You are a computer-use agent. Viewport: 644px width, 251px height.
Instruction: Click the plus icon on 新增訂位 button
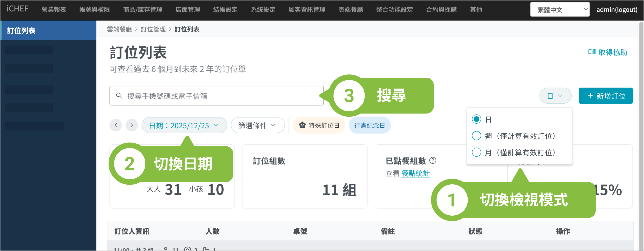pyautogui.click(x=590, y=96)
